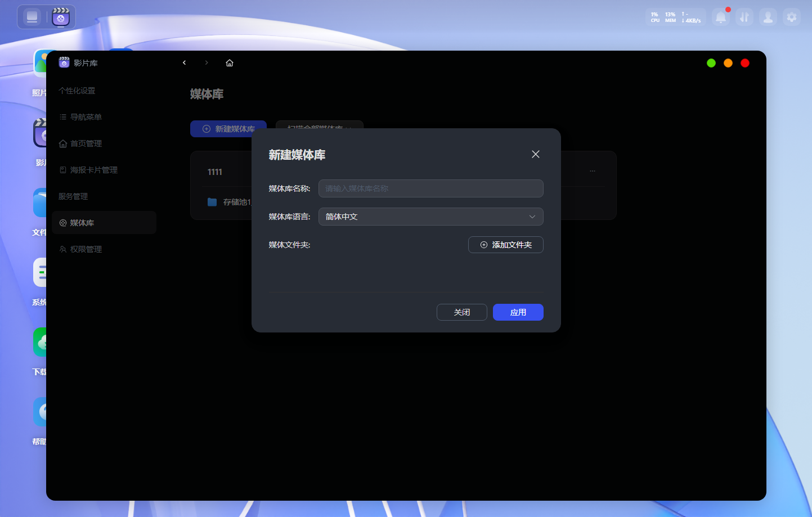Click the 个性化设置 sidebar section header

(x=77, y=91)
